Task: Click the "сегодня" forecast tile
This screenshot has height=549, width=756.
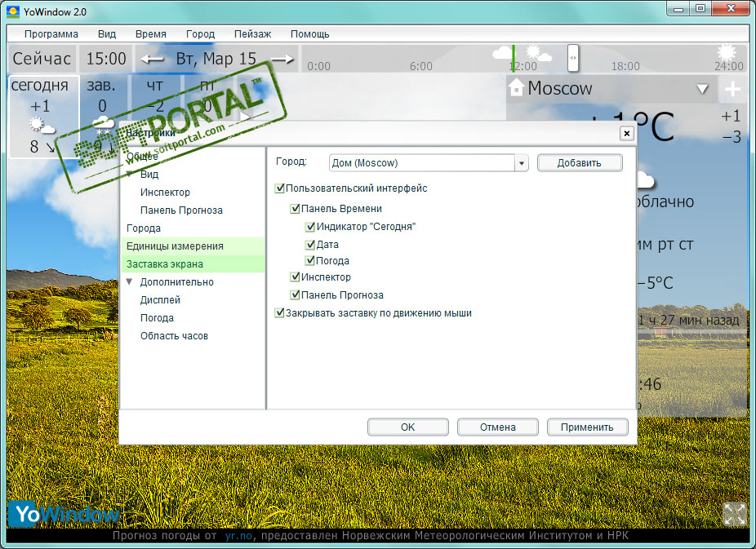Action: coord(44,117)
